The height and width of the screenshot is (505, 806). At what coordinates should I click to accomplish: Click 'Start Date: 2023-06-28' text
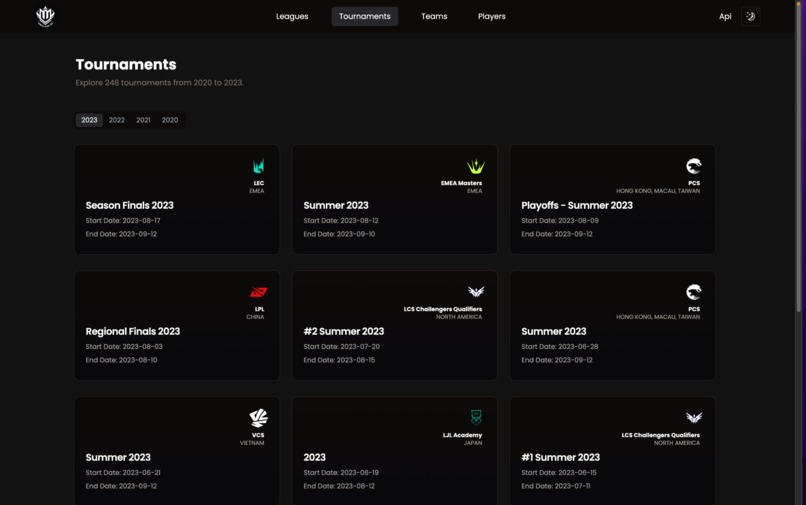click(559, 347)
